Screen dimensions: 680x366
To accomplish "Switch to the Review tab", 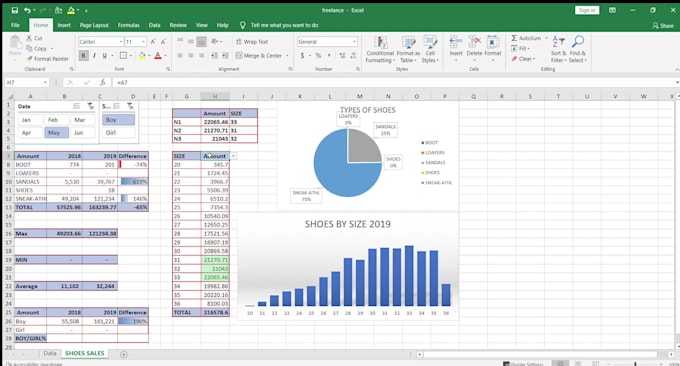I will coord(178,25).
